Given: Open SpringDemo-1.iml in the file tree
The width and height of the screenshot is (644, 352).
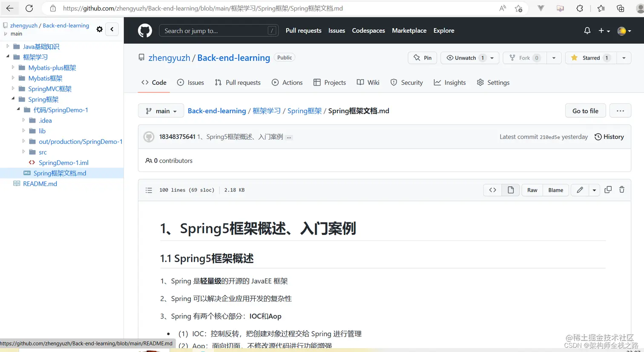Looking at the screenshot, I should 63,163.
